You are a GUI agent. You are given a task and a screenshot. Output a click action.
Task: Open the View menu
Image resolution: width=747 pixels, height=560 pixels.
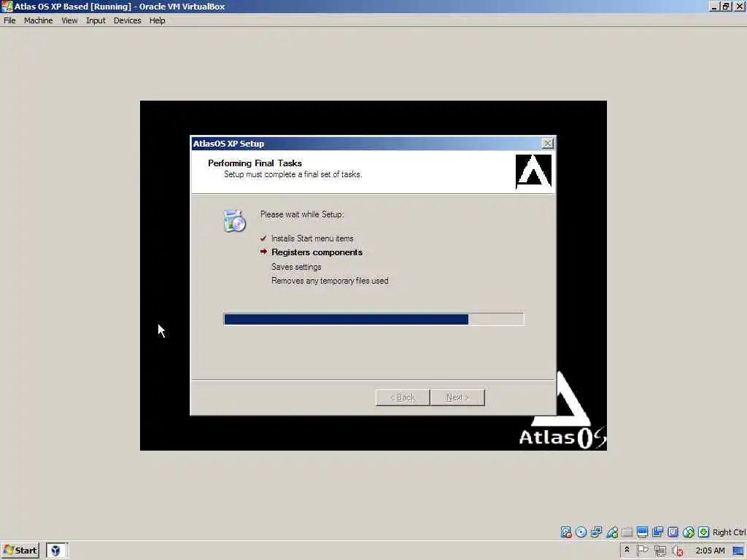[69, 20]
